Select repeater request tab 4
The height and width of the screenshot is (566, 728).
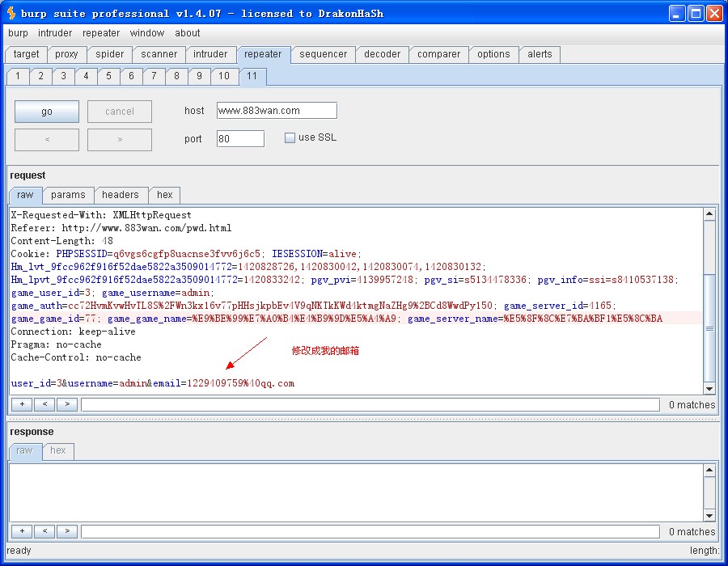click(x=86, y=76)
